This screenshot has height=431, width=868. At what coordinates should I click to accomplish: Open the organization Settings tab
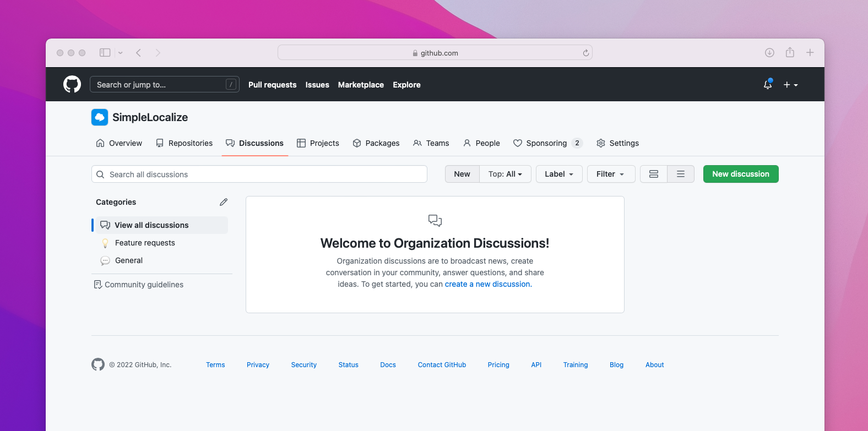pyautogui.click(x=617, y=143)
